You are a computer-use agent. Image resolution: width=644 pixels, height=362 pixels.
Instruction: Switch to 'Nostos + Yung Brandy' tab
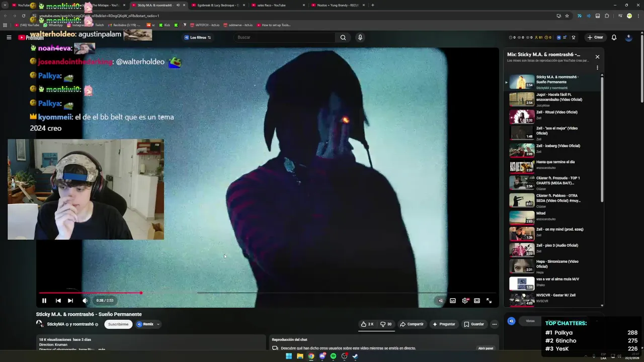[337, 5]
